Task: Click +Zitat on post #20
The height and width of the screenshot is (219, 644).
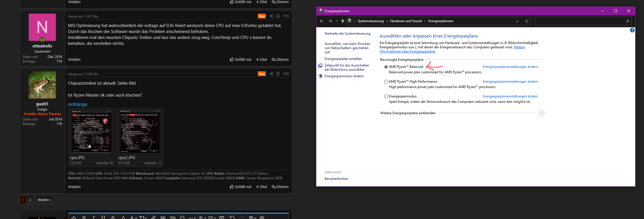Action: pyautogui.click(x=262, y=187)
